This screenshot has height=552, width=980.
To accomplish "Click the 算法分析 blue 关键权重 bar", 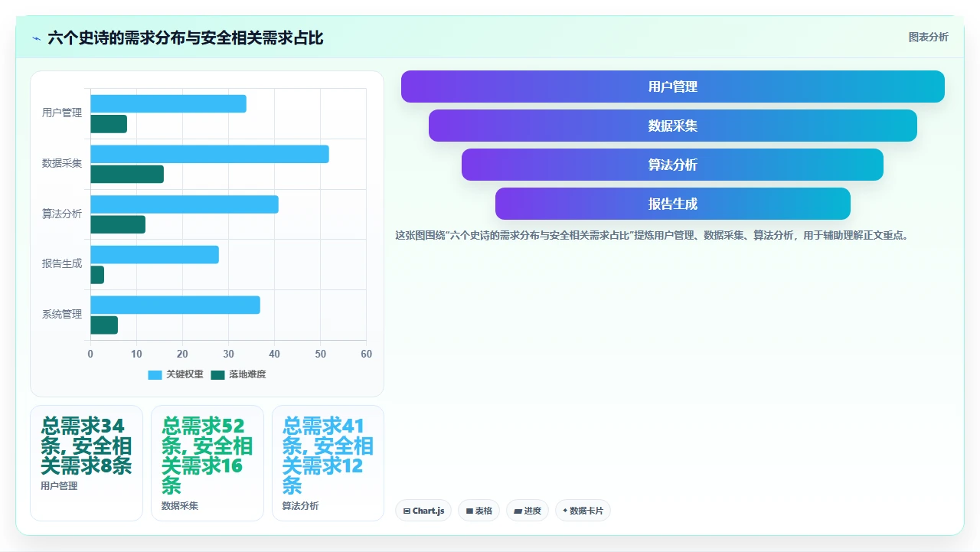I will (185, 204).
